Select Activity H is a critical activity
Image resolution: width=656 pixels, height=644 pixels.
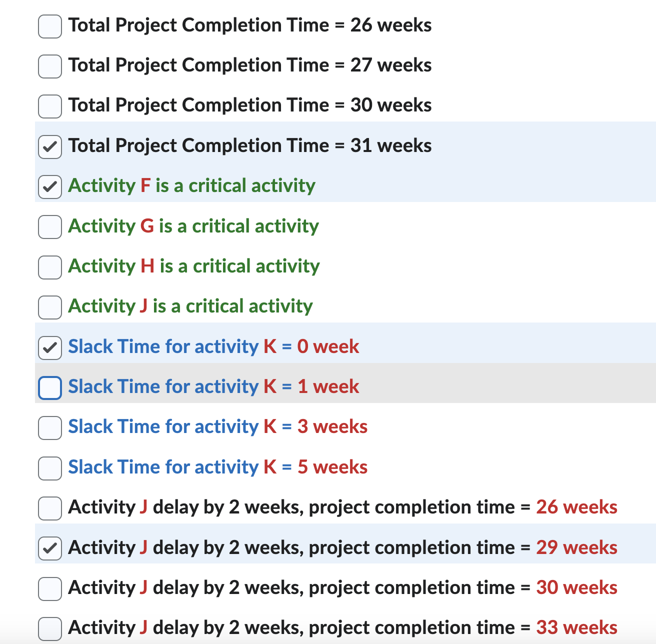pyautogui.click(x=49, y=267)
